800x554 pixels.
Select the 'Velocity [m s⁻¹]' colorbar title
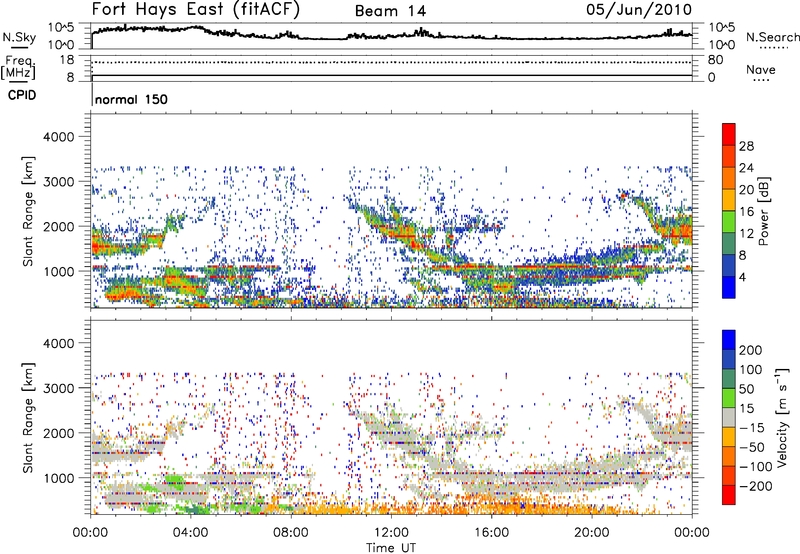781,417
